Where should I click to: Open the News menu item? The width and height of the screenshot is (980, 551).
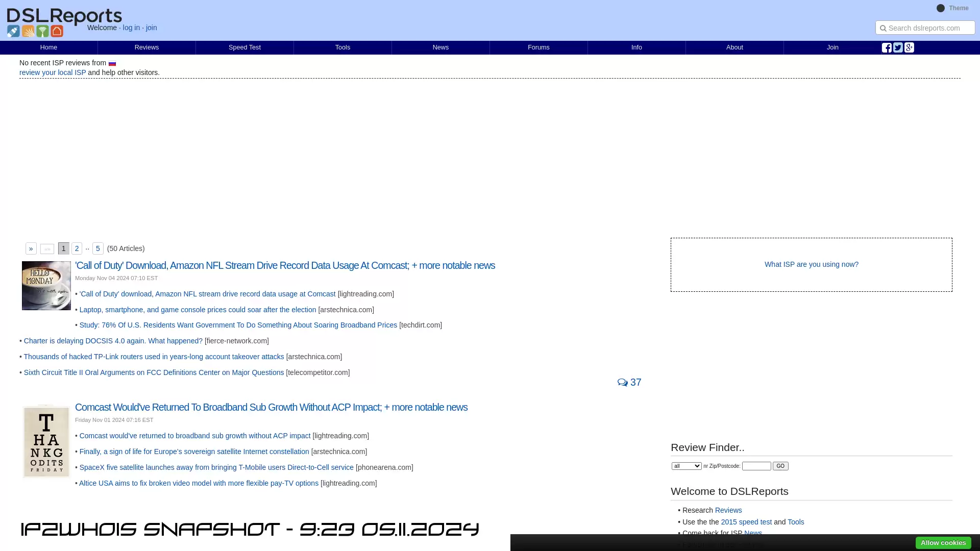pos(440,47)
